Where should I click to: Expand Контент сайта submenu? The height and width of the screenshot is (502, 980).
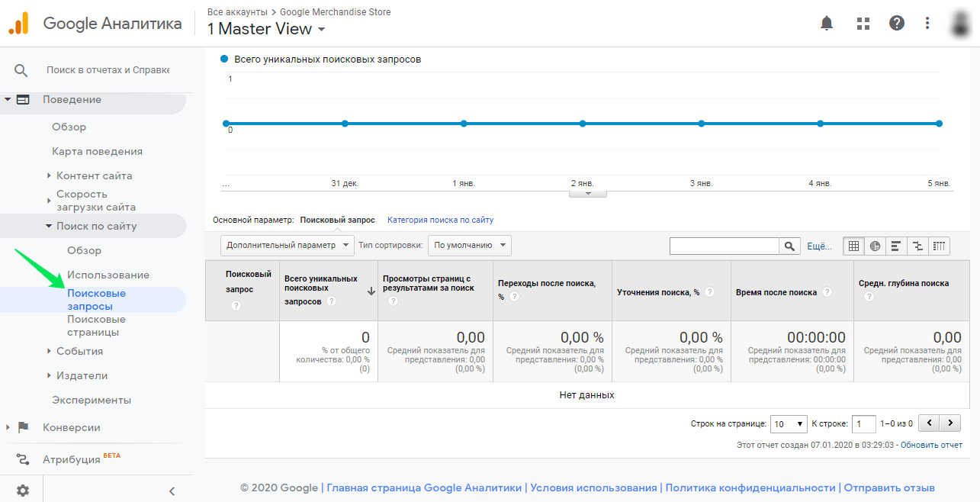point(49,175)
